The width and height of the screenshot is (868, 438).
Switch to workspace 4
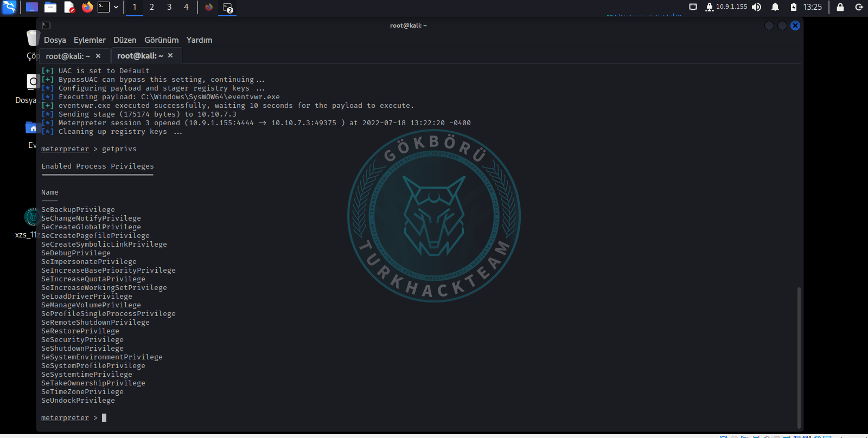[186, 7]
